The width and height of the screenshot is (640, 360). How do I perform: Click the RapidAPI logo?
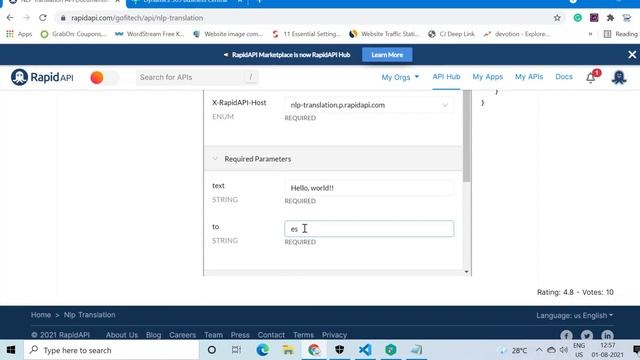pyautogui.click(x=42, y=77)
